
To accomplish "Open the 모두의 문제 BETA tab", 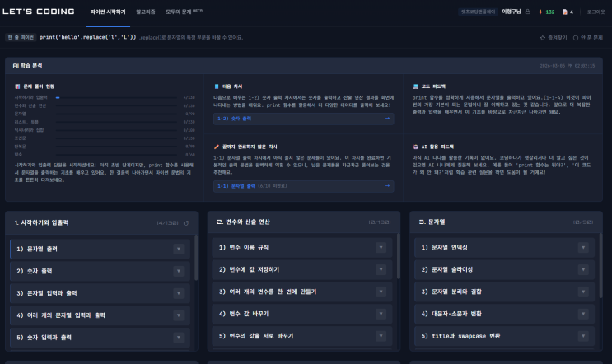I will point(184,12).
